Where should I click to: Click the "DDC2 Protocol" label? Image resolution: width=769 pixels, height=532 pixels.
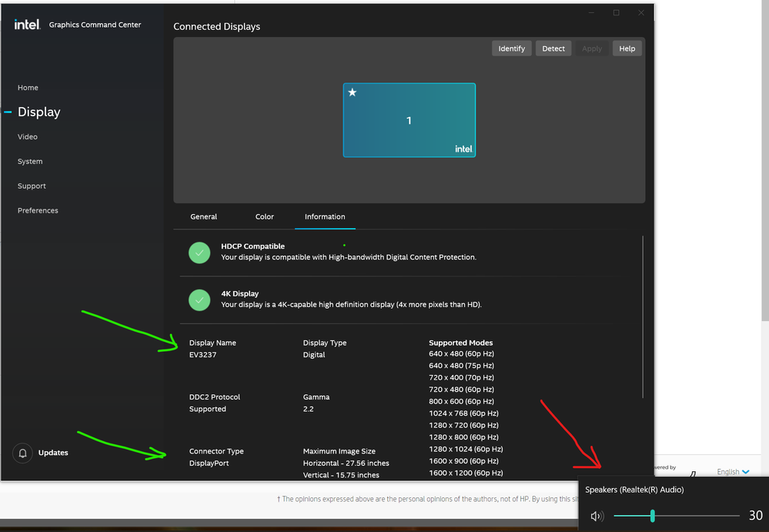coord(214,397)
